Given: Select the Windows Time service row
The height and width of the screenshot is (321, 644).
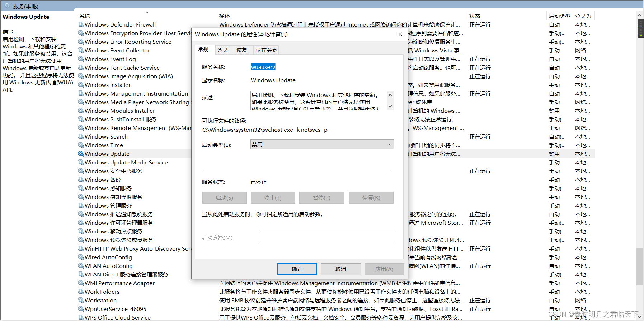Looking at the screenshot, I should pos(104,145).
